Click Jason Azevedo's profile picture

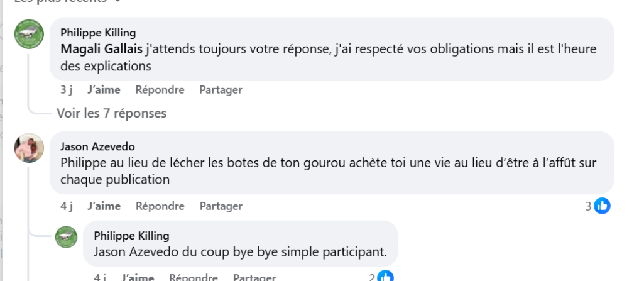pos(29,148)
